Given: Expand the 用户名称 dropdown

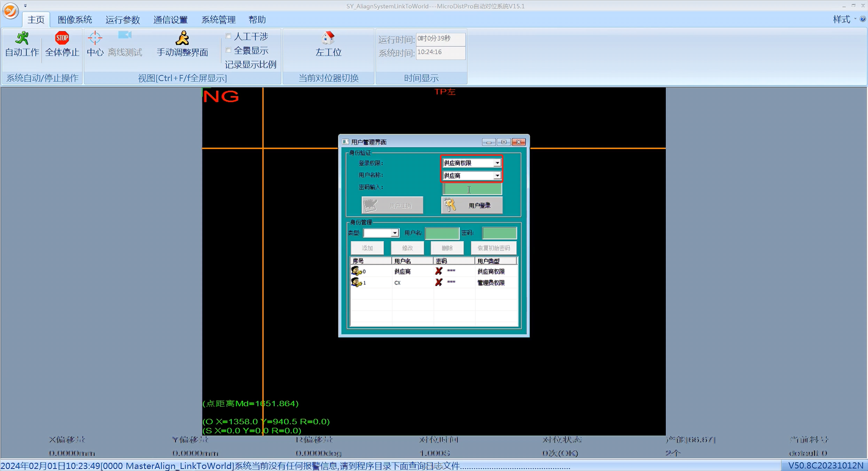Looking at the screenshot, I should (x=497, y=176).
